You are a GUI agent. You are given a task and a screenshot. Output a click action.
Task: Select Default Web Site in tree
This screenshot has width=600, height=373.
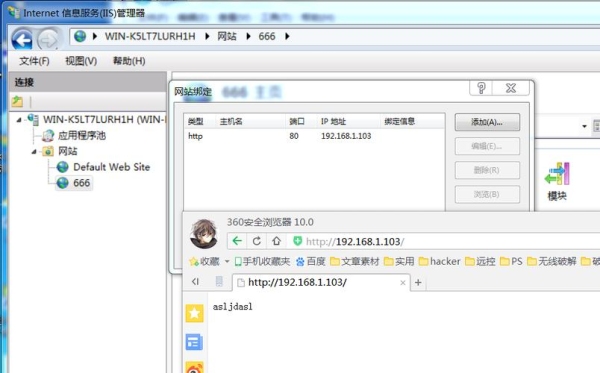pyautogui.click(x=111, y=167)
